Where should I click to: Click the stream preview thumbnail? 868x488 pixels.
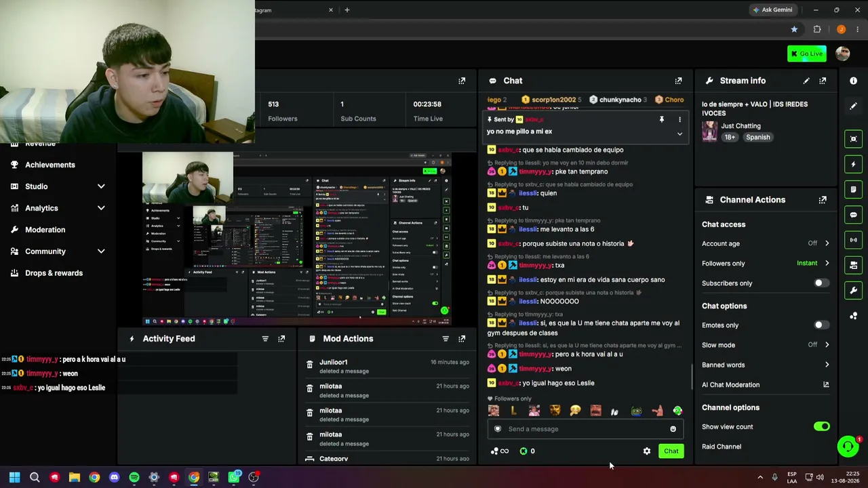coord(297,239)
